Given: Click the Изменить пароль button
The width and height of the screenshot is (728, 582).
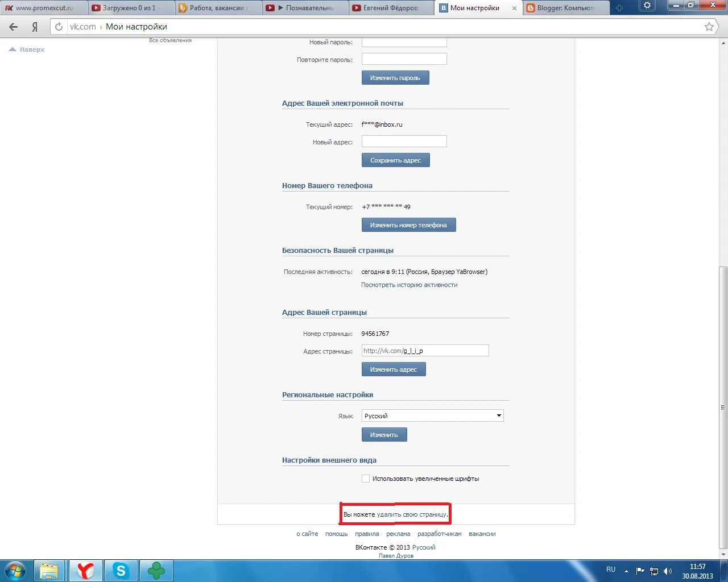Looking at the screenshot, I should (x=395, y=78).
